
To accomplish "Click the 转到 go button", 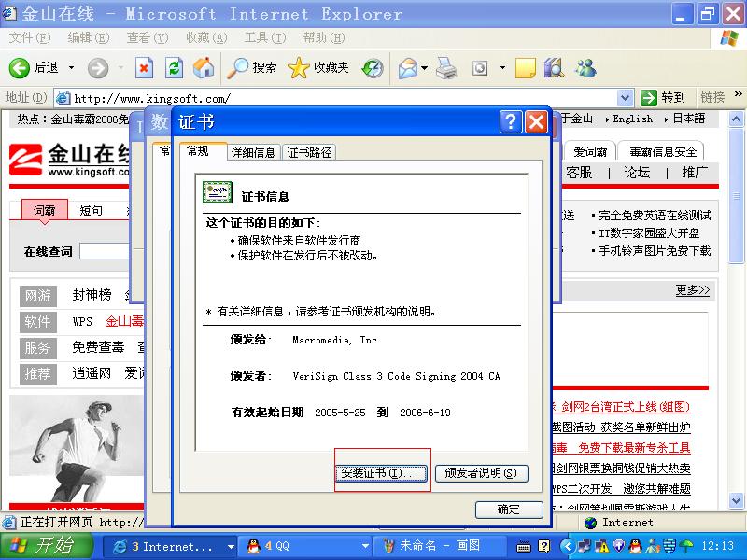I will (x=663, y=98).
